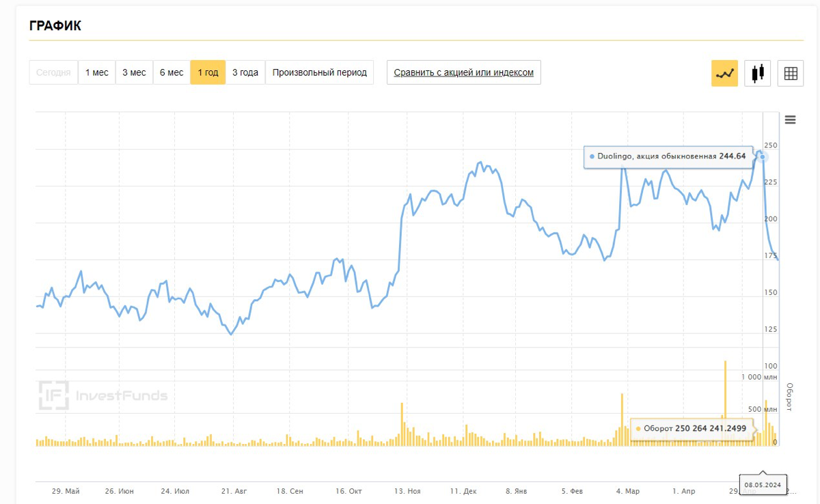Click the 24. Июл date axis label
The height and width of the screenshot is (504, 820).
[175, 491]
